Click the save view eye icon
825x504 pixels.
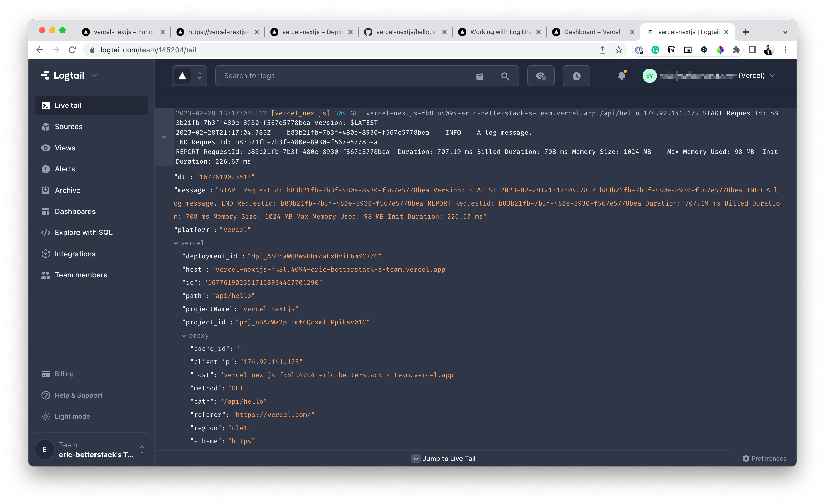pos(541,76)
